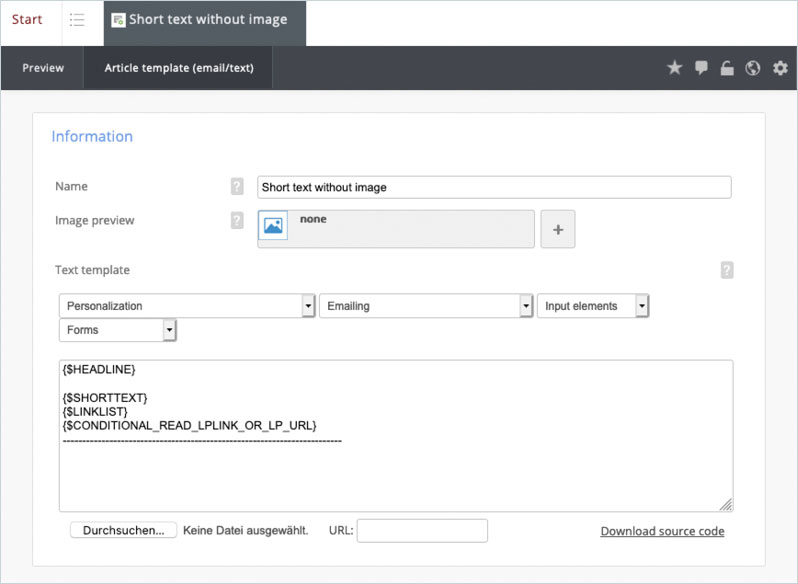Open the settings gear icon
The image size is (798, 584).
[780, 68]
